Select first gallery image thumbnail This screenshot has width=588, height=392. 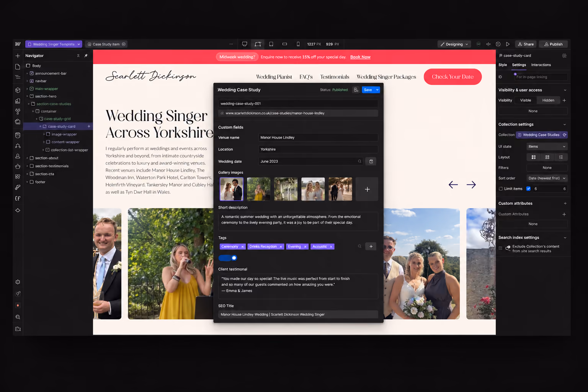point(231,189)
